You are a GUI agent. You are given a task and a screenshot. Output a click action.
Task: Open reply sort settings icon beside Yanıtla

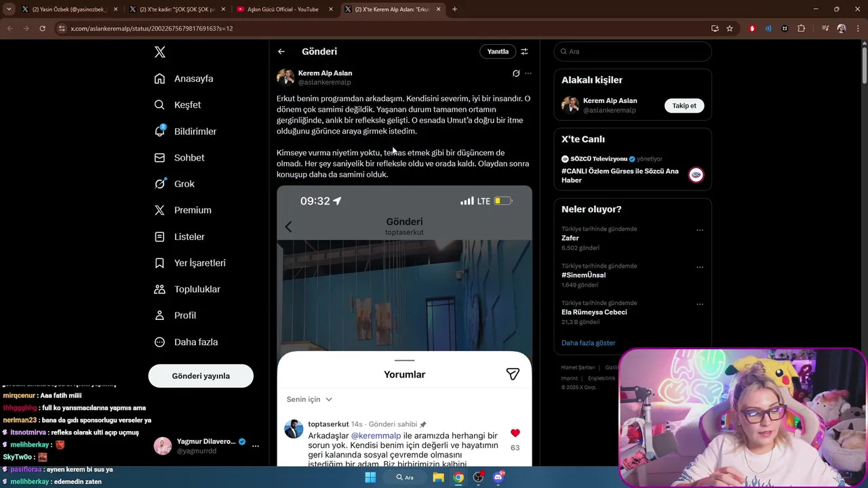coord(524,52)
